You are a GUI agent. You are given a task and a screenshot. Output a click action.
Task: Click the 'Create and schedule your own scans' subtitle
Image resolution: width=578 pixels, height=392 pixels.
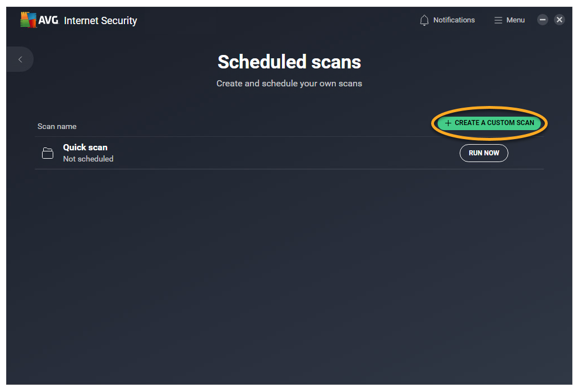click(289, 84)
